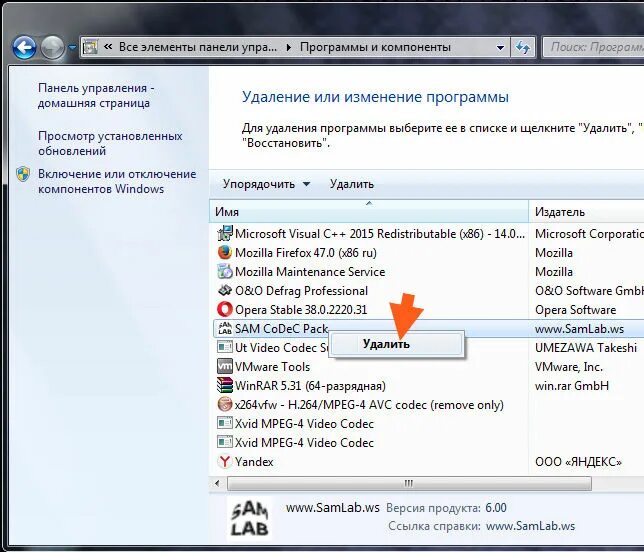644x552 pixels.
Task: Select 'x264vfw - H.264/MPEG-4 AVC codec' entry
Action: click(369, 405)
